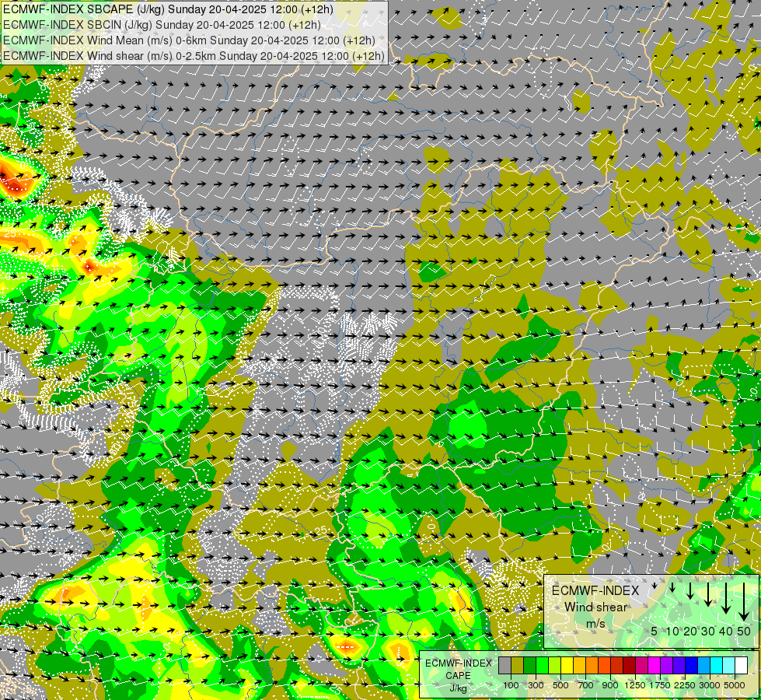Click the '900' CAPE scale label
This screenshot has width=761, height=700.
point(610,685)
